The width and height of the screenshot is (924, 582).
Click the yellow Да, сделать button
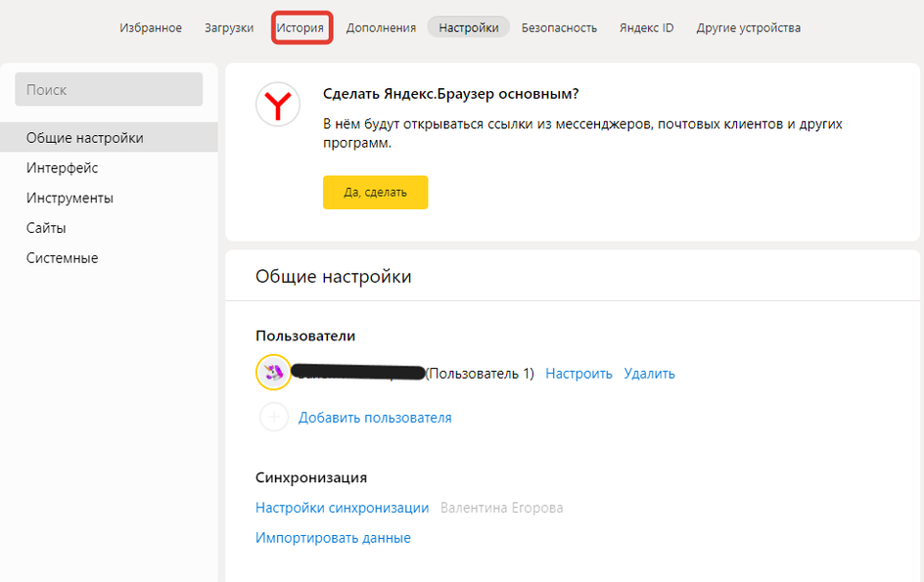pyautogui.click(x=376, y=192)
